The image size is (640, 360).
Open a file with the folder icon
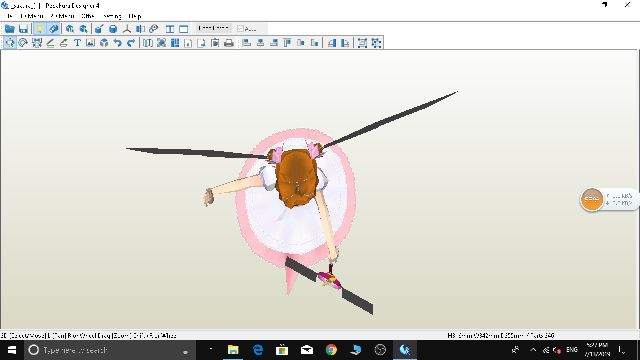pyautogui.click(x=9, y=29)
